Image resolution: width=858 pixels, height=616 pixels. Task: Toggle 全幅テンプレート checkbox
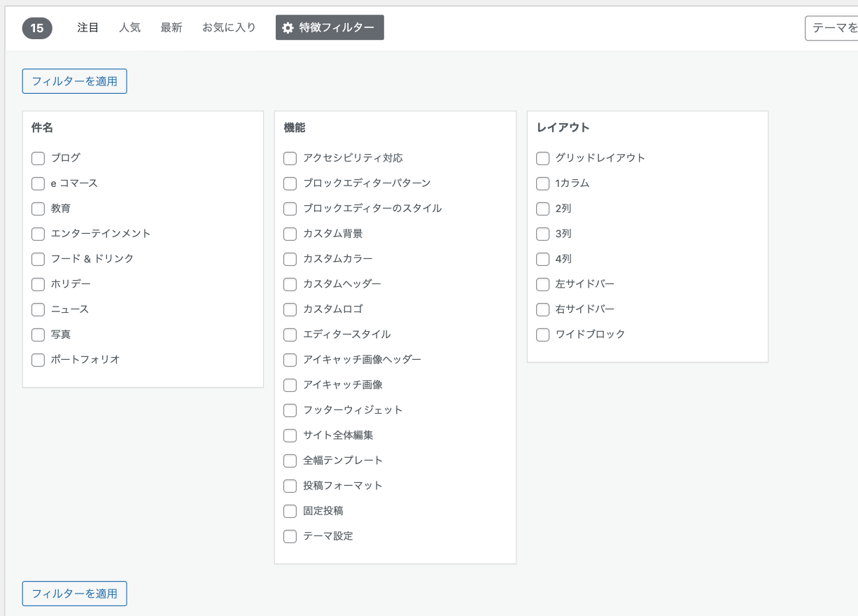click(290, 461)
